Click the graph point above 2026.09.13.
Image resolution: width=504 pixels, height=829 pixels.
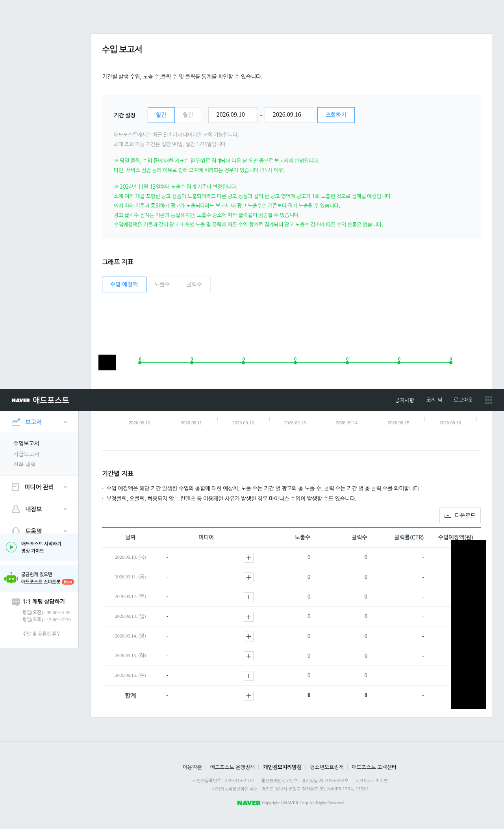tap(295, 362)
